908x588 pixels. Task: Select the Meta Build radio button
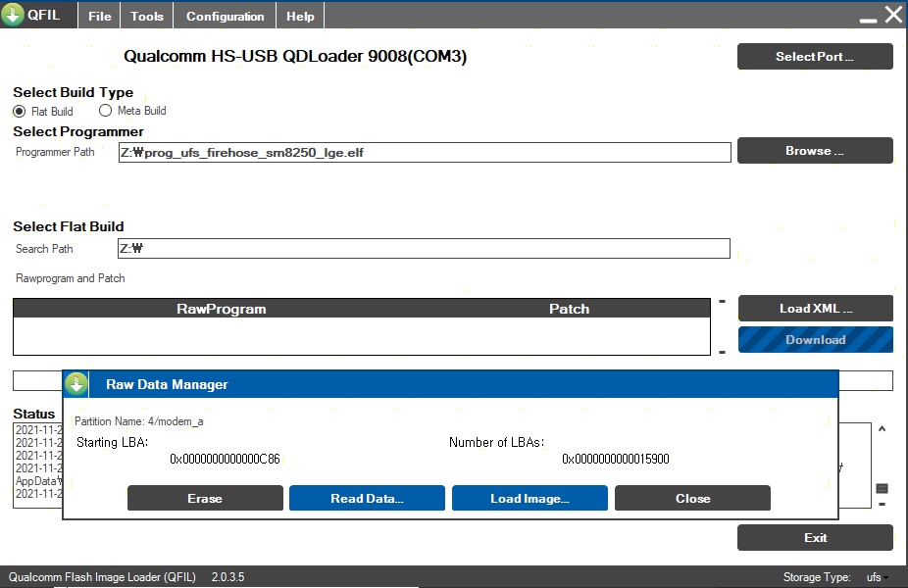105,110
